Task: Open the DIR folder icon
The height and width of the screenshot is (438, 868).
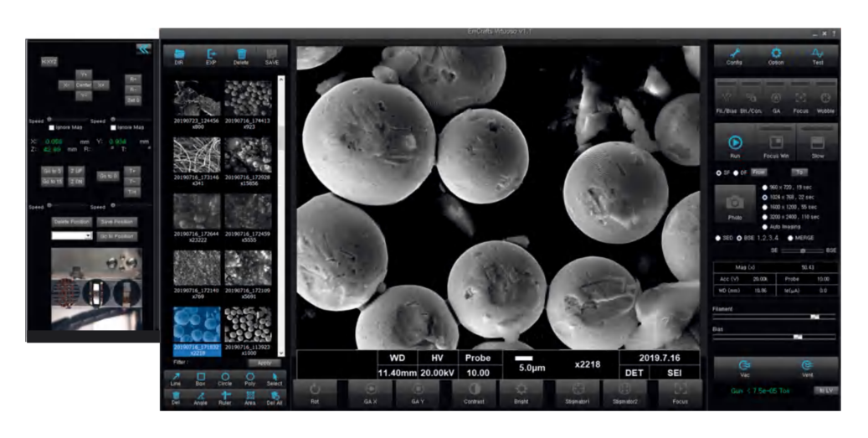Action: click(x=179, y=56)
